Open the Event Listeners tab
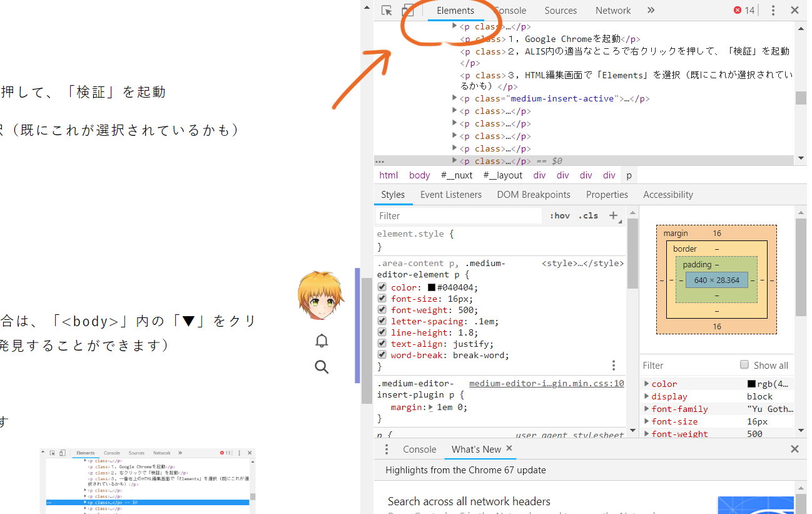Image resolution: width=812 pixels, height=514 pixels. point(450,195)
